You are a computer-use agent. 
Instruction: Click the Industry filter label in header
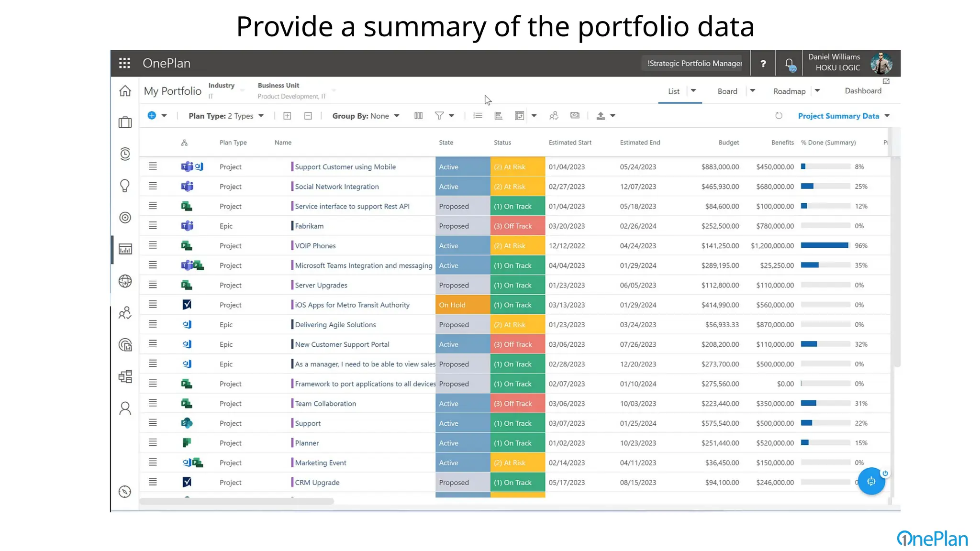(x=221, y=86)
